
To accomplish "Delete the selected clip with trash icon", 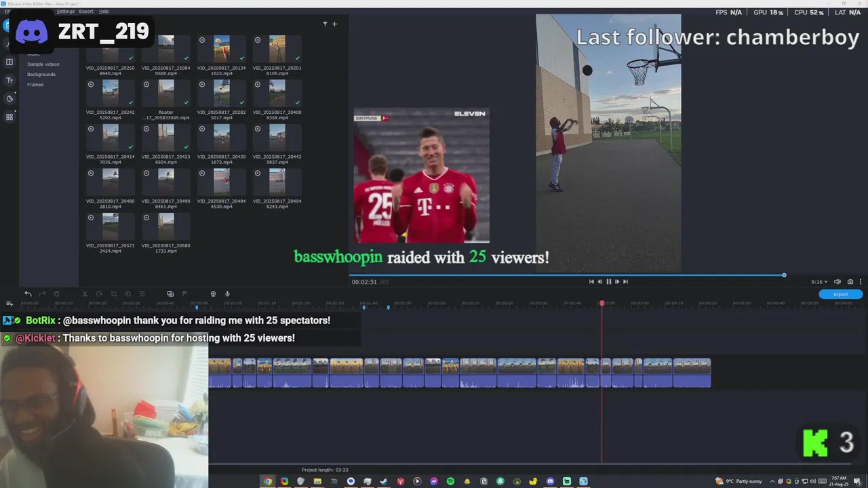I will [x=56, y=293].
